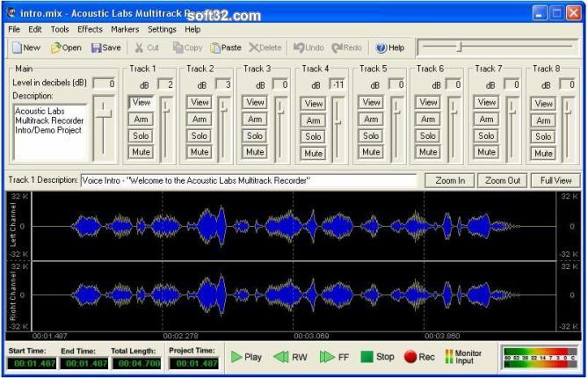Click the Project Time display
Viewport: 588px width, 378px height.
194,363
